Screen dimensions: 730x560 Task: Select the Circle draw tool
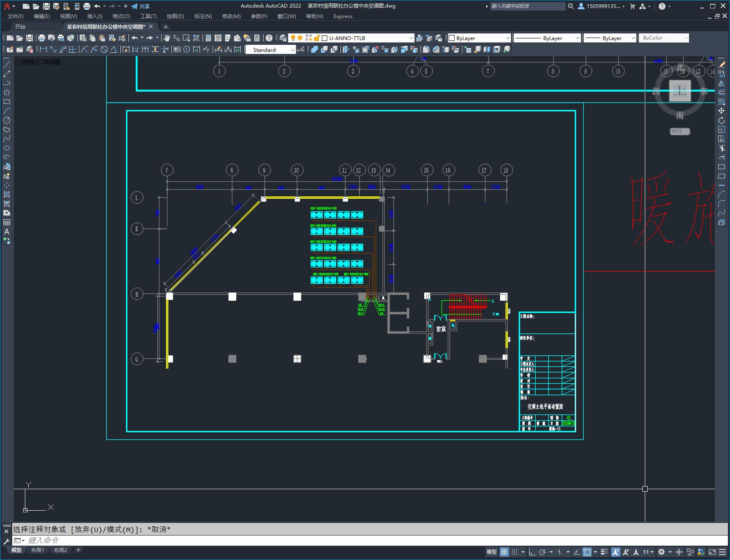point(7,120)
